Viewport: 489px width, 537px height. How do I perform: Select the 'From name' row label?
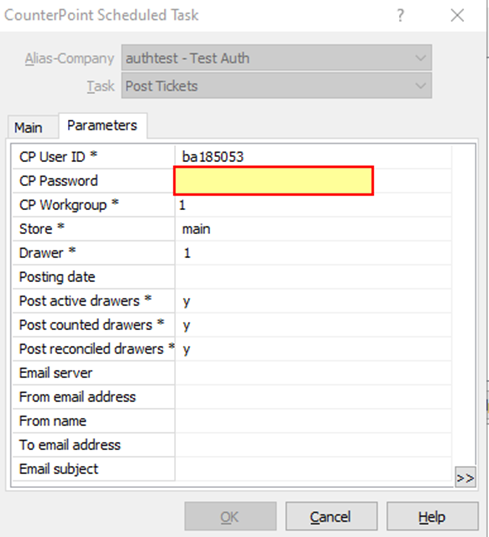(x=52, y=421)
